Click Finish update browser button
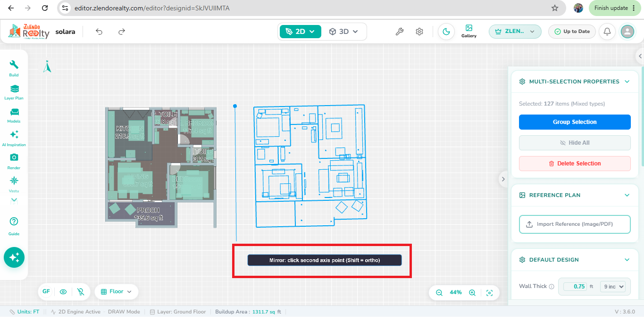This screenshot has height=321, width=644. tap(614, 8)
